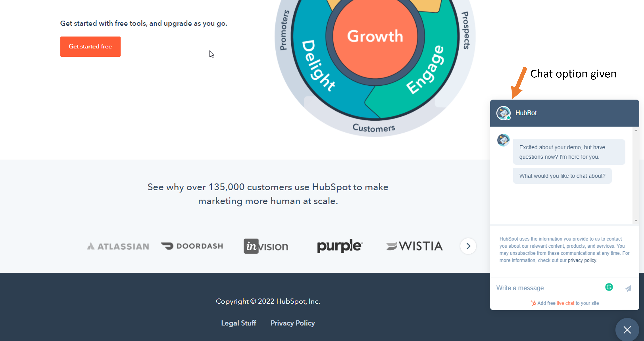Open the Atlassian logo
The width and height of the screenshot is (644, 341).
click(x=118, y=247)
